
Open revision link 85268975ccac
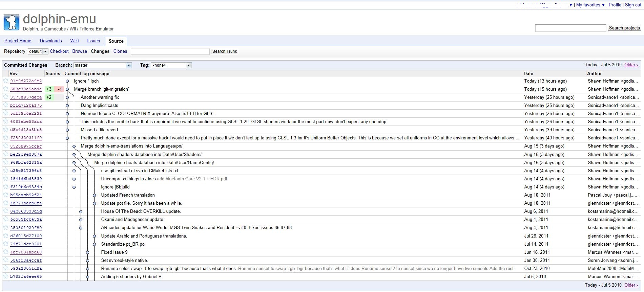[26, 146]
